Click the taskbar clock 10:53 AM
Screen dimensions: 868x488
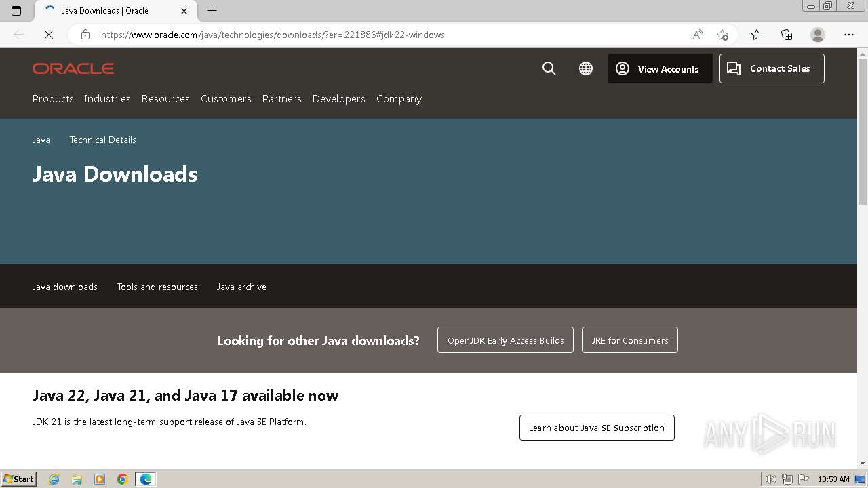point(833,479)
